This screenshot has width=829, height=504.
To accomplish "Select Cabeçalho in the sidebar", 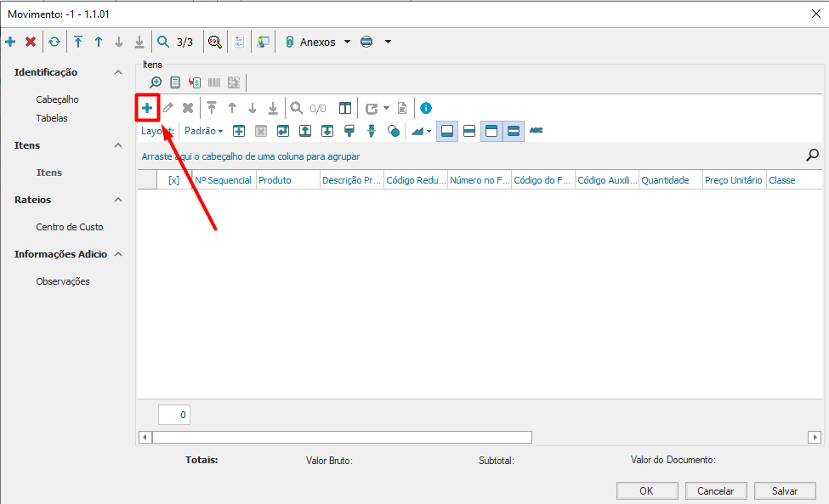I will point(57,99).
